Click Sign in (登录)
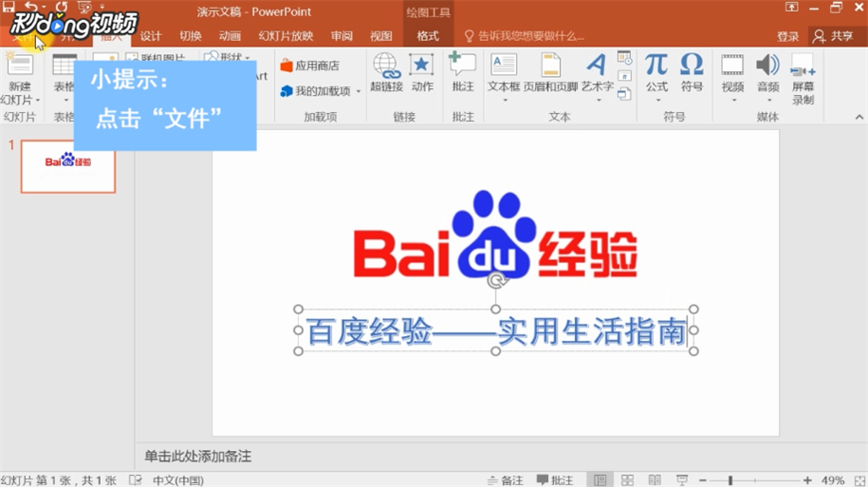 [787, 37]
